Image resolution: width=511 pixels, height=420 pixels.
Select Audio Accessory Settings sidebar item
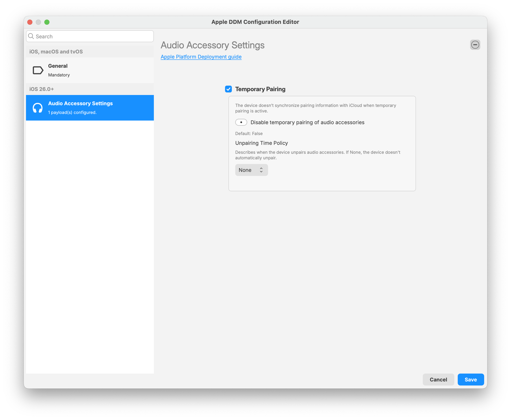click(90, 108)
